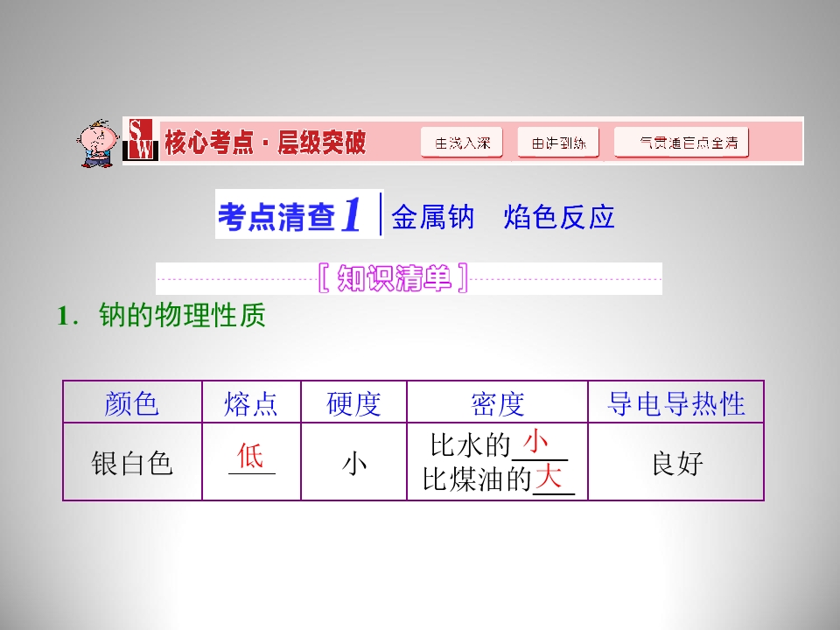Select the 颜色 table header cell
The width and height of the screenshot is (840, 630).
(x=132, y=403)
